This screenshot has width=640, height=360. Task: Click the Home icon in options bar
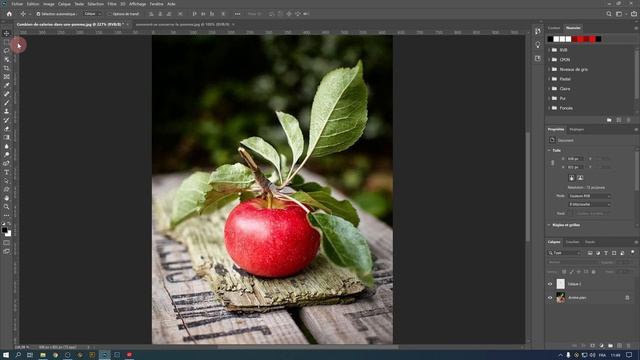pos(9,14)
